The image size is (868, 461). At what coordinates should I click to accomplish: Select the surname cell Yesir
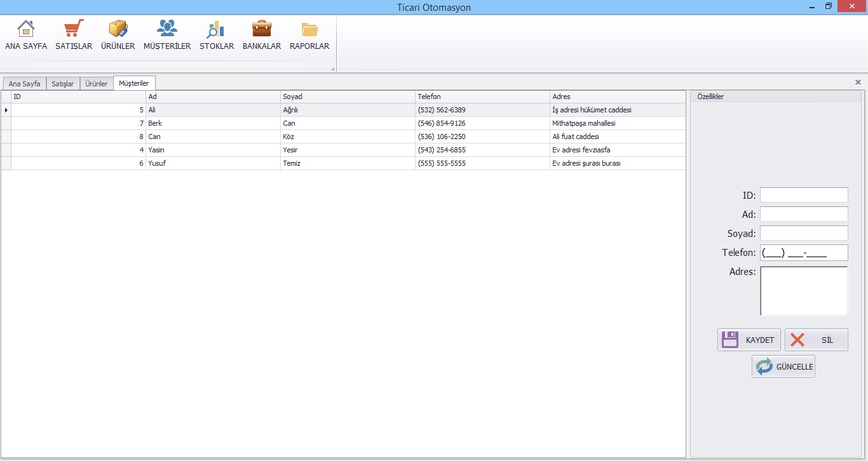(348, 150)
